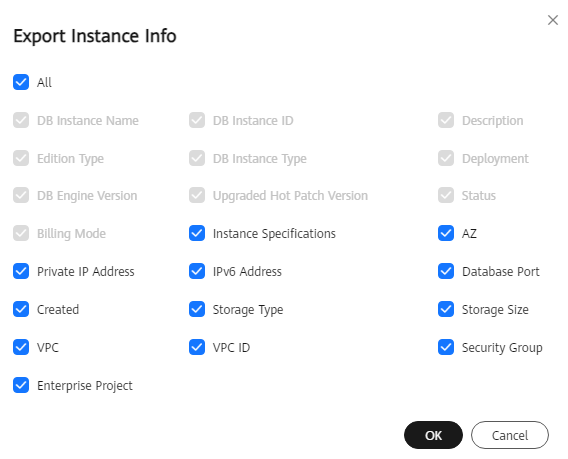Toggle Database Port checkbox
The image size is (568, 459).
[446, 271]
